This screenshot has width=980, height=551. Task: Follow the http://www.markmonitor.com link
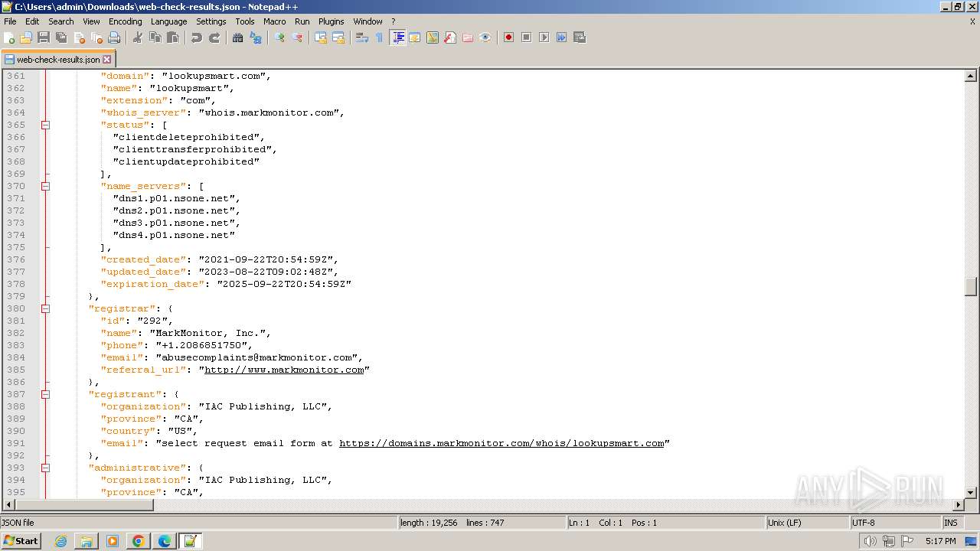tap(284, 370)
